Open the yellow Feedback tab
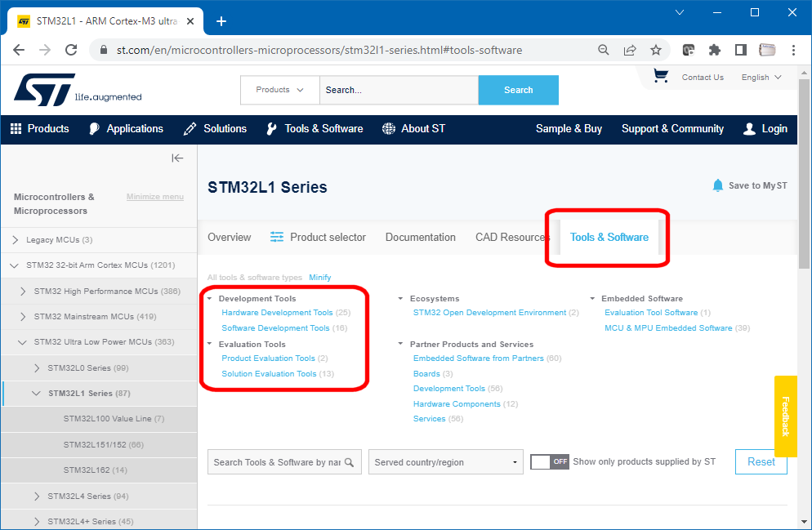This screenshot has height=530, width=812. pos(786,416)
